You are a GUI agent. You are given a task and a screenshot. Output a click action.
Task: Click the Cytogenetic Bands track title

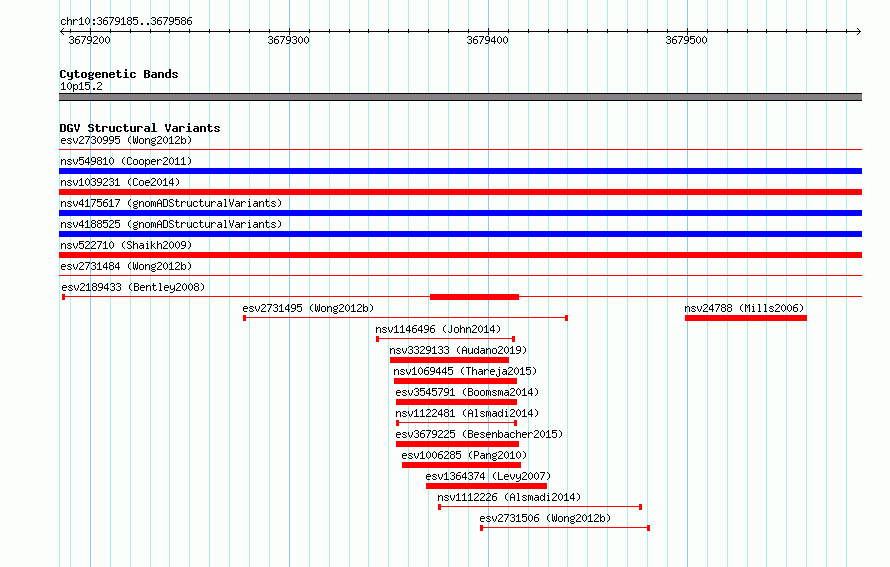pos(119,74)
